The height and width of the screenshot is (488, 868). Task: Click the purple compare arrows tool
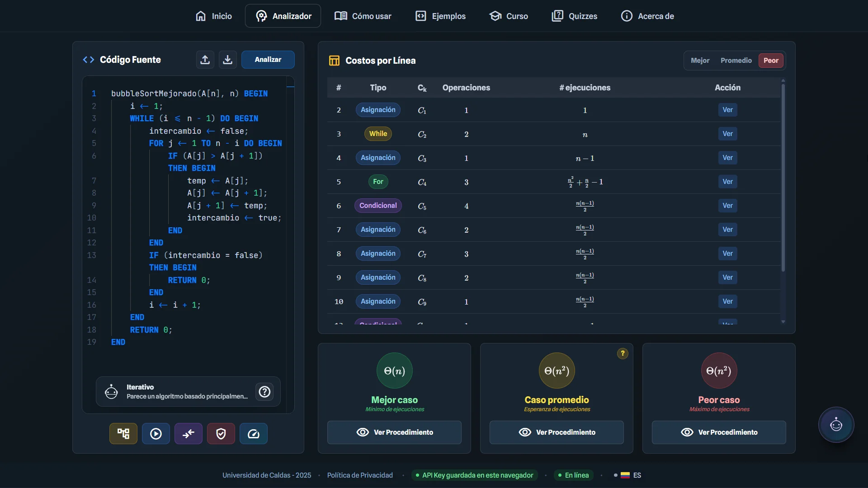189,434
